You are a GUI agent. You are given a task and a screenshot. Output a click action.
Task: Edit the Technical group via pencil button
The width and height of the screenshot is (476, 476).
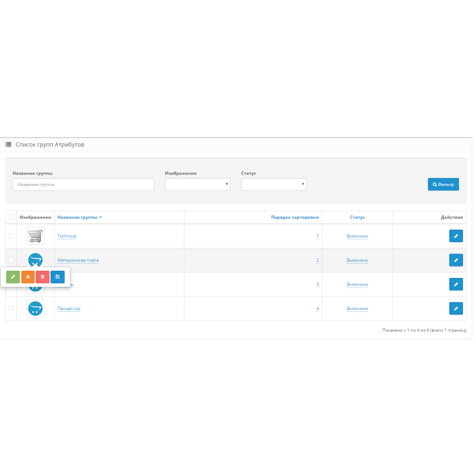[x=456, y=236]
